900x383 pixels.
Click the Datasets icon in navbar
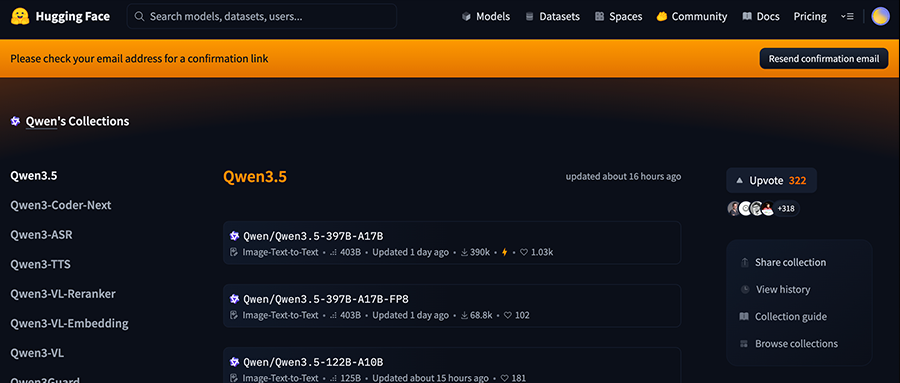point(529,17)
